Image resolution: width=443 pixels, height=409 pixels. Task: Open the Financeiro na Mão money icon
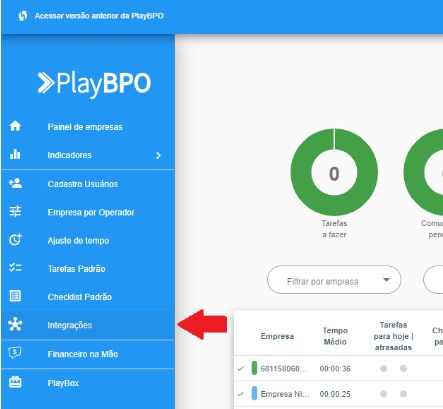click(x=15, y=353)
